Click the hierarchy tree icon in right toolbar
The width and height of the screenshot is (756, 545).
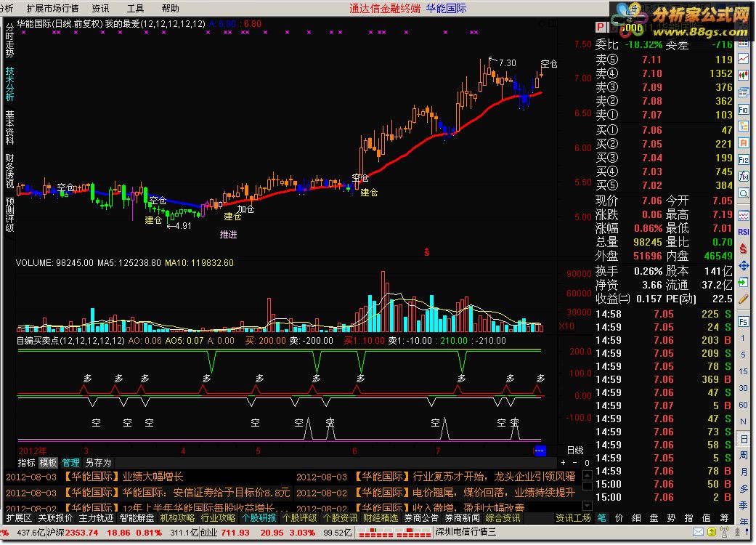[x=743, y=126]
